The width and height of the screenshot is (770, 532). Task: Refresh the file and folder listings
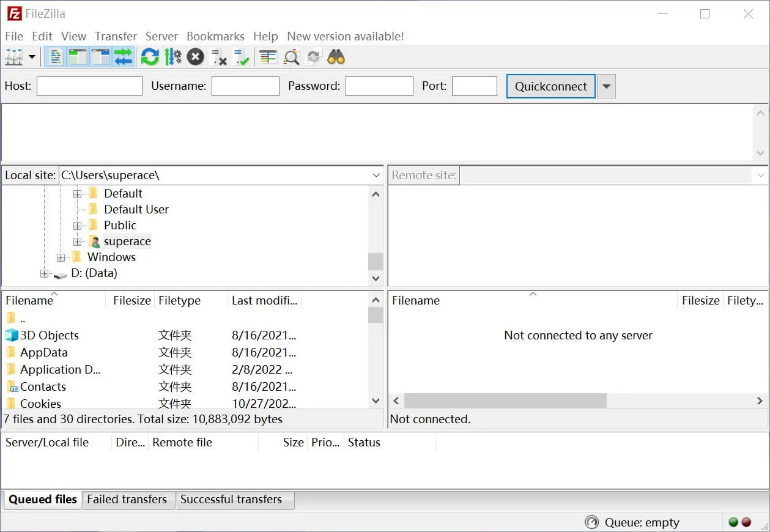pos(150,56)
